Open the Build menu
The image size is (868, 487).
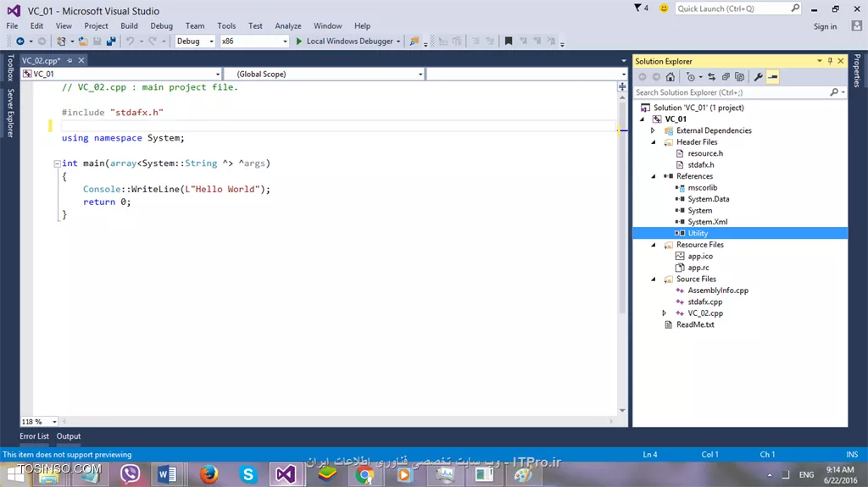[129, 26]
